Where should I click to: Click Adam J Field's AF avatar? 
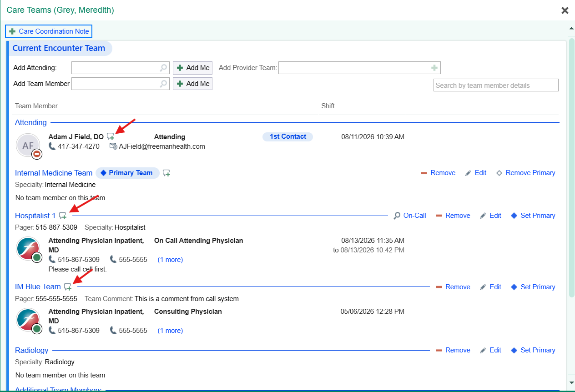click(x=28, y=146)
